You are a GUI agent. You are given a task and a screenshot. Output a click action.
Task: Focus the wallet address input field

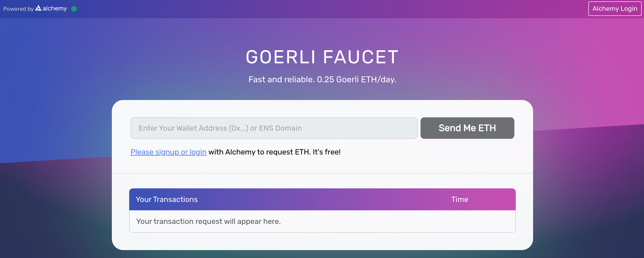pyautogui.click(x=274, y=128)
